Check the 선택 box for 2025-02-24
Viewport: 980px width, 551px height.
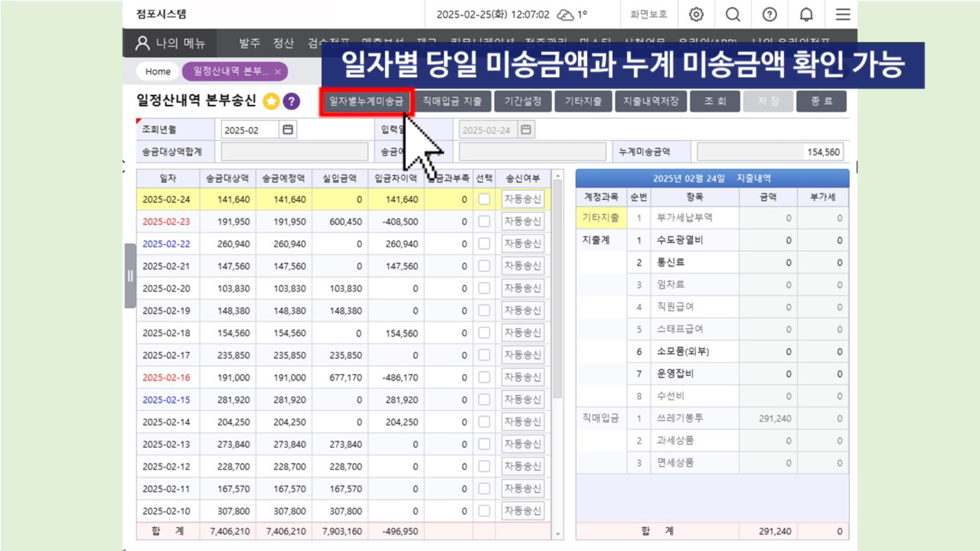click(484, 199)
